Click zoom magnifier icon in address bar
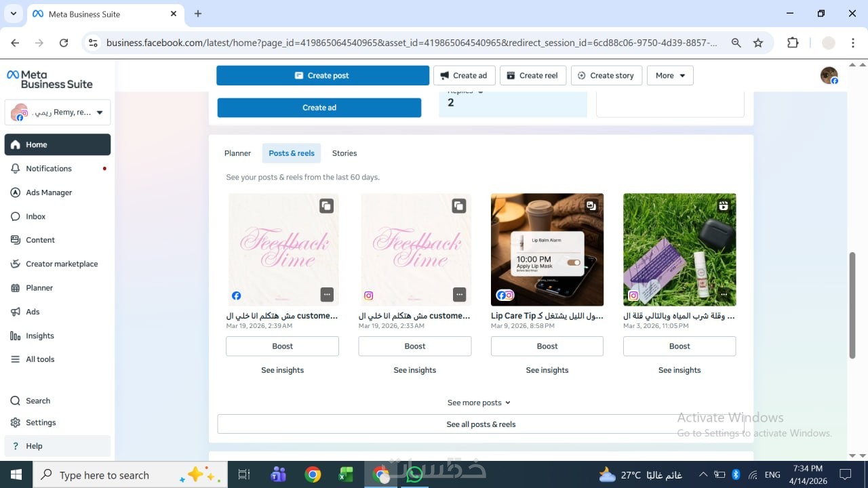This screenshot has height=488, width=868. pos(736,43)
